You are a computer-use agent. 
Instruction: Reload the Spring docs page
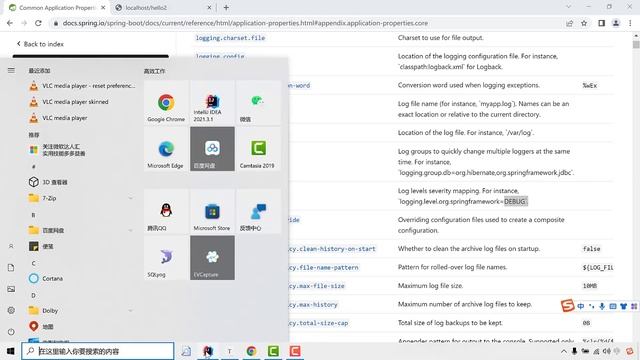[38, 23]
